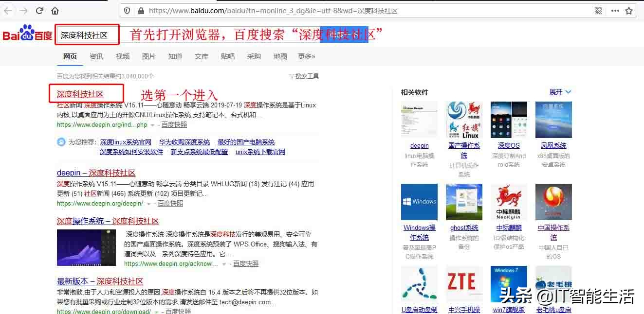Click the 深度linux系统官网 recommendation link
The height and width of the screenshot is (314, 644).
click(126, 141)
